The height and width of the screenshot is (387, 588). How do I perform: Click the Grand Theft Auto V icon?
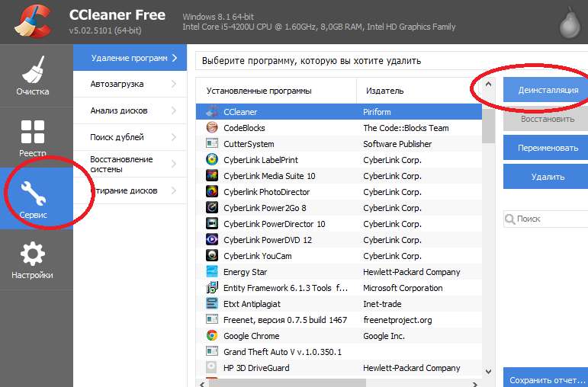[x=212, y=351]
